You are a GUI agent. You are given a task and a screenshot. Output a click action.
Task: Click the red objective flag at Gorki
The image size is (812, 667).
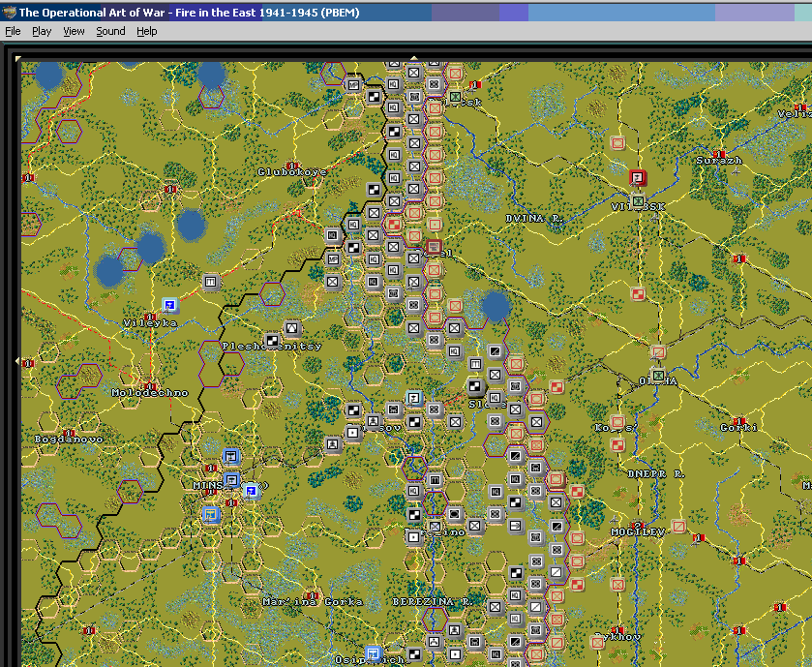click(739, 421)
